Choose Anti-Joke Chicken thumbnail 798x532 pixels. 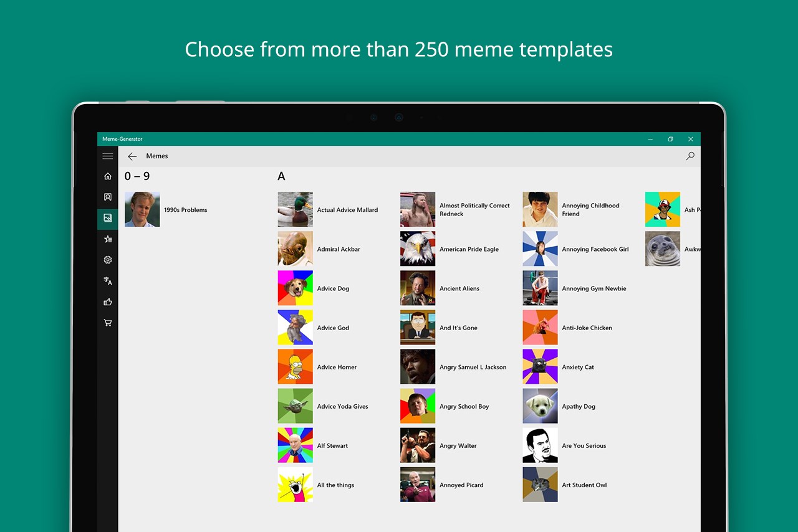coord(541,327)
